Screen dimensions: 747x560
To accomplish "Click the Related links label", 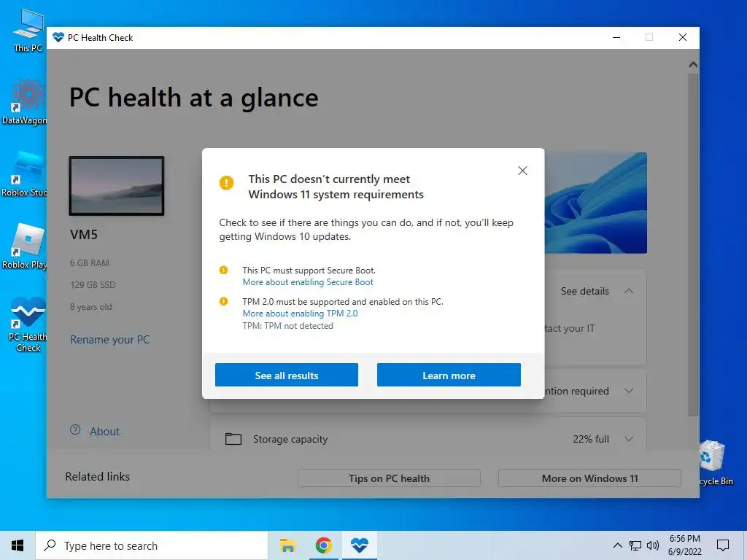I will pos(97,477).
